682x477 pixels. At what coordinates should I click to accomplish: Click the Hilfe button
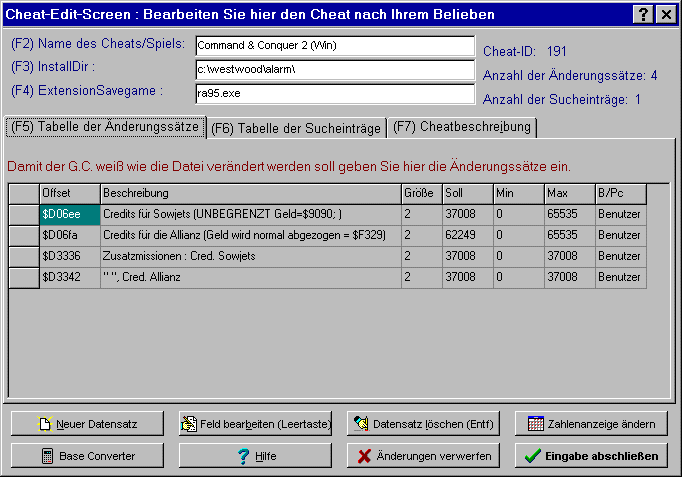click(x=255, y=456)
